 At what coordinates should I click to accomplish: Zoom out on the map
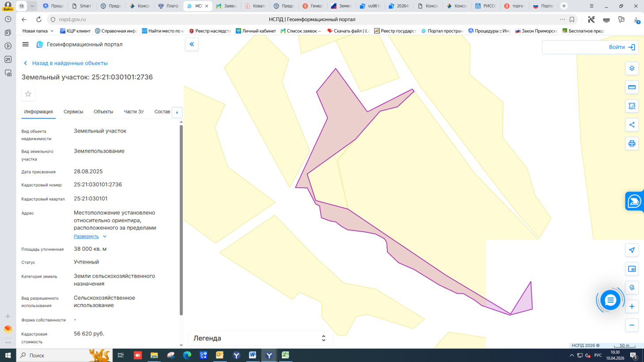click(632, 325)
